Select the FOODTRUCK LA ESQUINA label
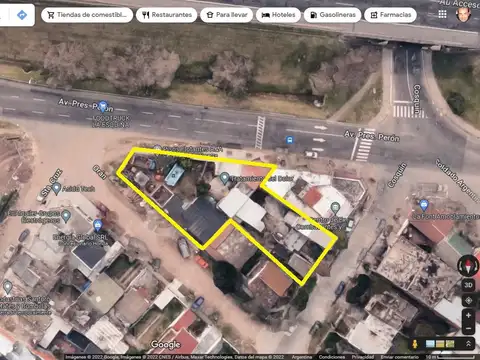Viewport: 480px width, 360px height. click(x=111, y=122)
